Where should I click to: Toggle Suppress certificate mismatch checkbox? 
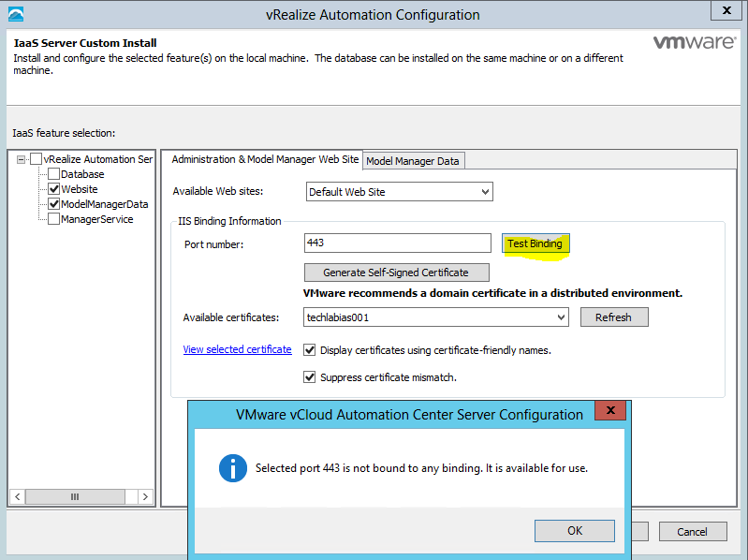pyautogui.click(x=310, y=377)
